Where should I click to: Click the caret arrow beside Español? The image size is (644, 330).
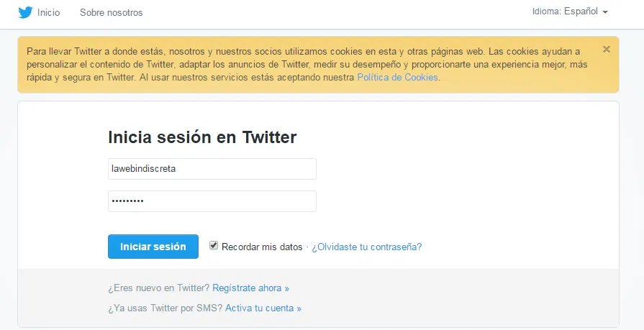(x=605, y=12)
